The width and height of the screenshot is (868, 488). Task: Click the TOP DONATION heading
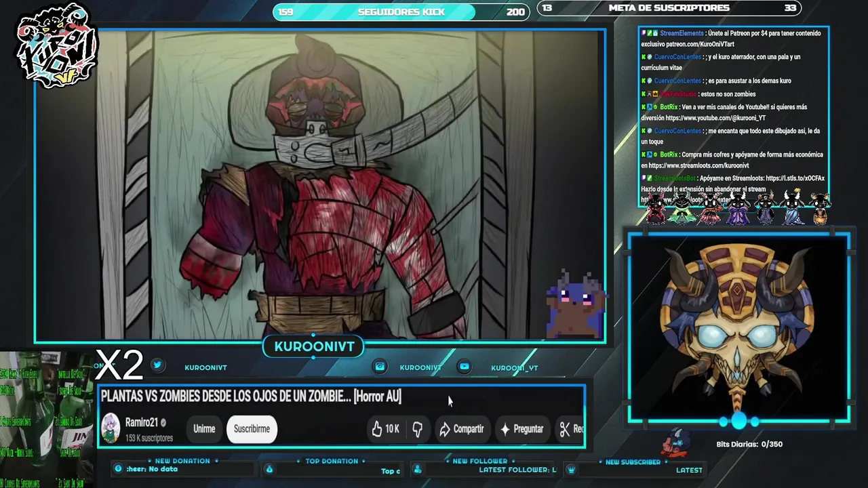(x=332, y=461)
